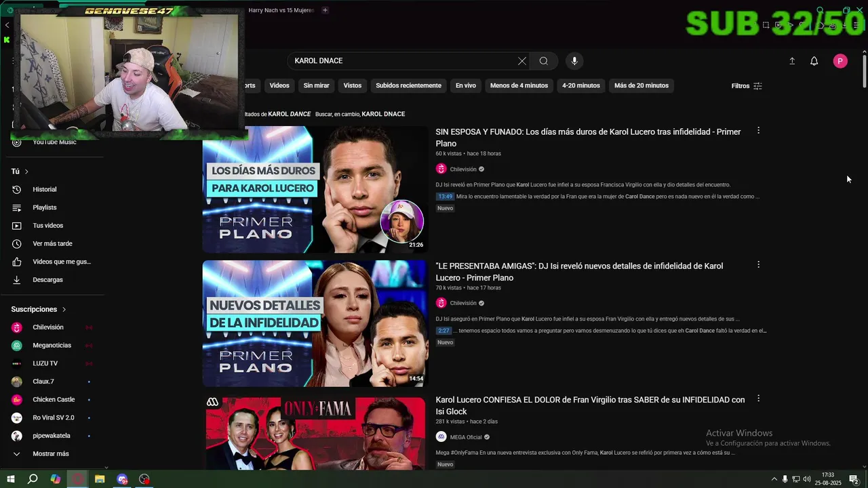
Task: Select Más de 20 minutos chip
Action: [x=642, y=85]
